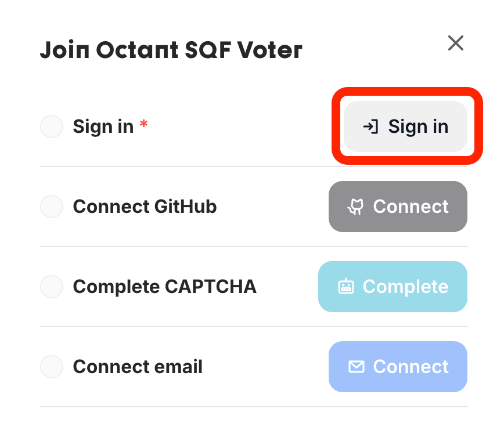Click the red required asterisk
The image size is (504, 427).
(x=143, y=124)
